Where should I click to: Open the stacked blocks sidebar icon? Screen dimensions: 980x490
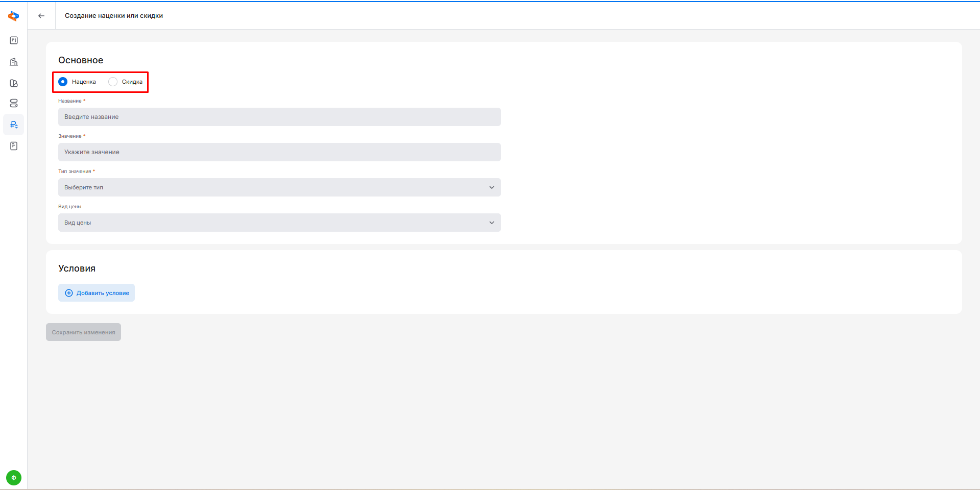pyautogui.click(x=14, y=103)
